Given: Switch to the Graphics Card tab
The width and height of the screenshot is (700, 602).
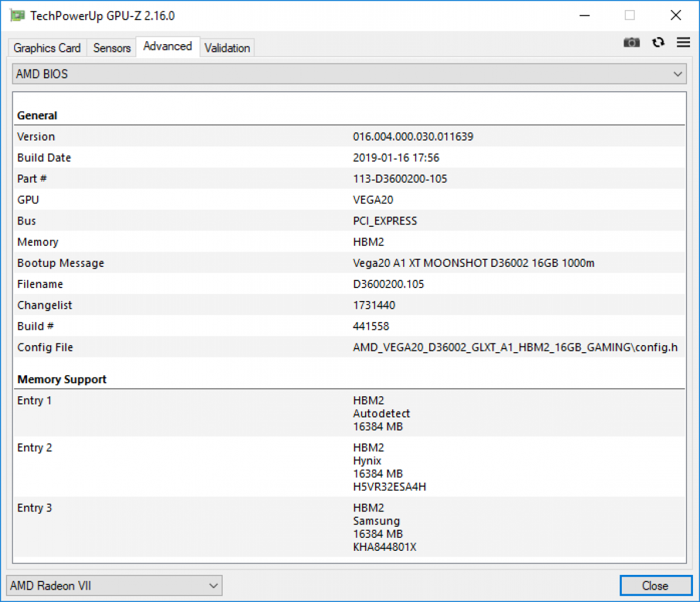Looking at the screenshot, I should (x=47, y=48).
